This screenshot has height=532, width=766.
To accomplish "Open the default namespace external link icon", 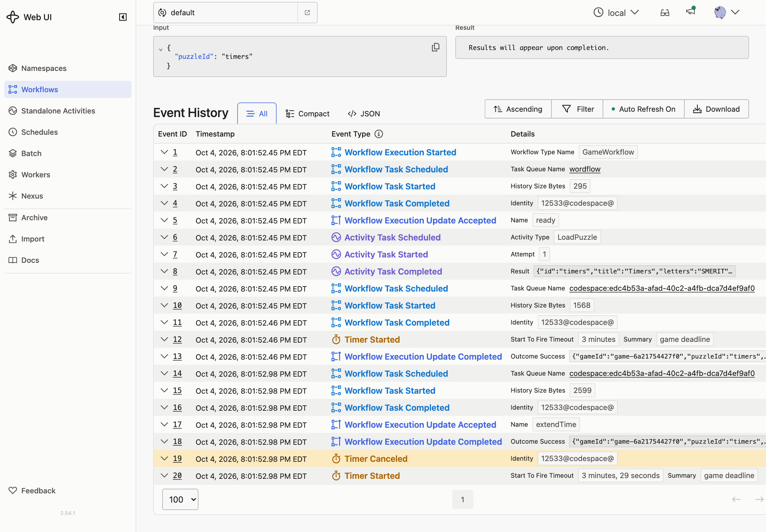I will pos(307,13).
